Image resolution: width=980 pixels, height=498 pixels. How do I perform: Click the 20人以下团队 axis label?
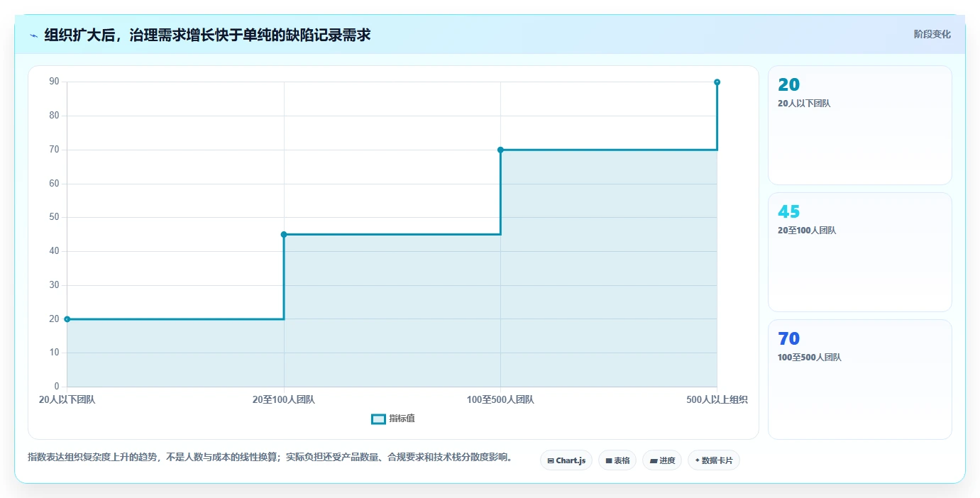coord(67,399)
